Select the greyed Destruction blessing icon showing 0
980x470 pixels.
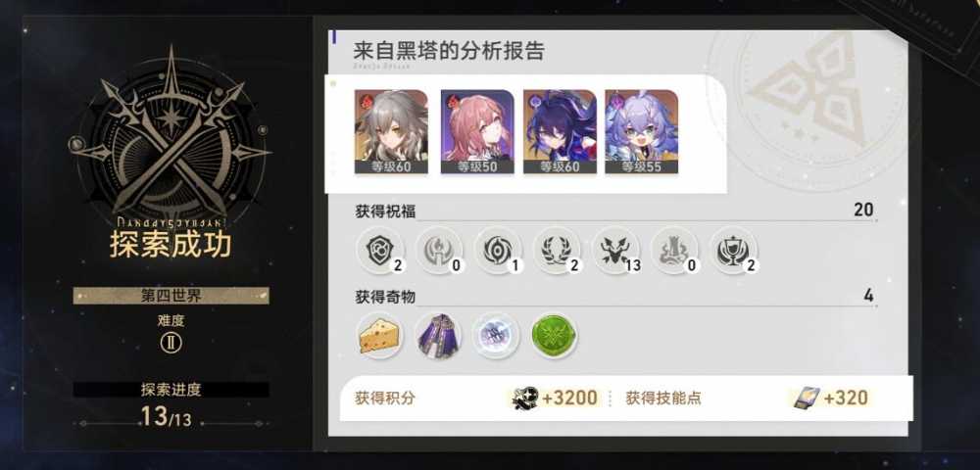click(675, 251)
